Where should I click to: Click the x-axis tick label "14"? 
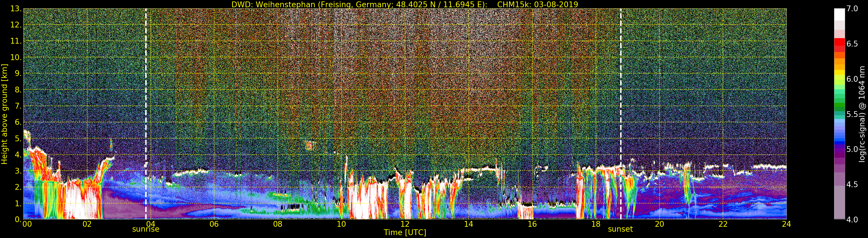coord(468,224)
